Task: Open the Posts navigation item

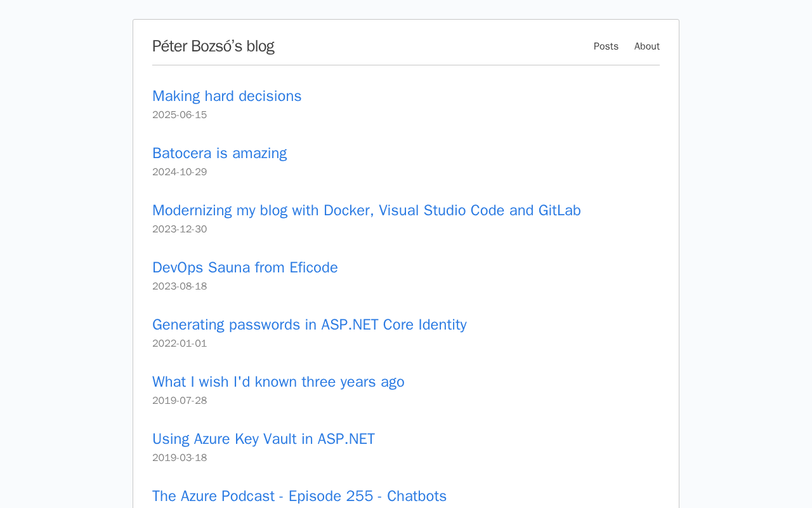Action: (606, 46)
